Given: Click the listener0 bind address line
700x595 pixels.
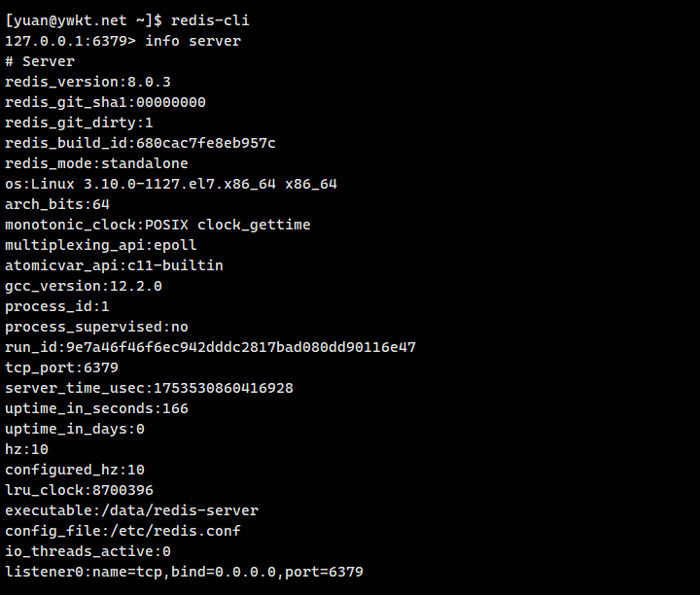Looking at the screenshot, I should pyautogui.click(x=184, y=572).
